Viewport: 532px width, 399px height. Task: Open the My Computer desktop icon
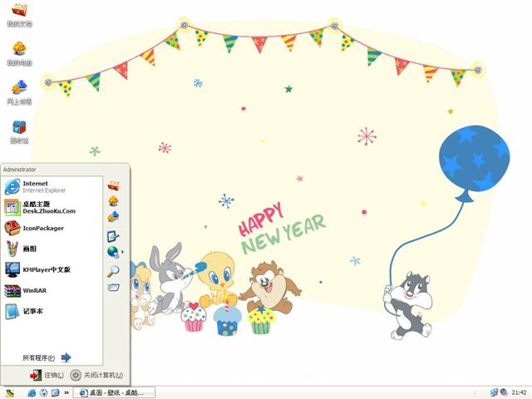(x=19, y=53)
